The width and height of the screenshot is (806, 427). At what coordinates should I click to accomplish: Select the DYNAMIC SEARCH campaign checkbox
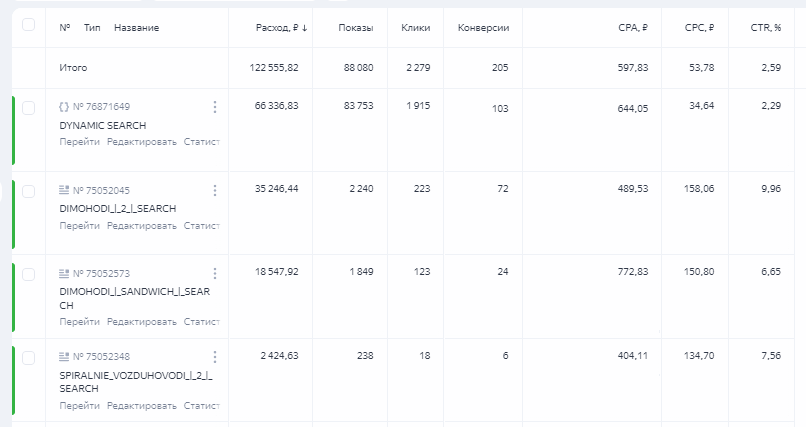[x=28, y=107]
